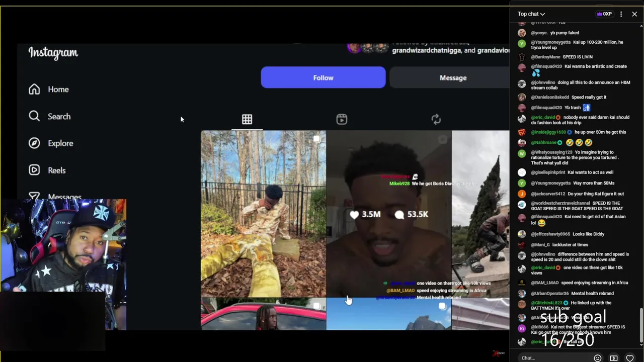Click the chat scrollbar
The image size is (644, 362).
(x=641, y=325)
